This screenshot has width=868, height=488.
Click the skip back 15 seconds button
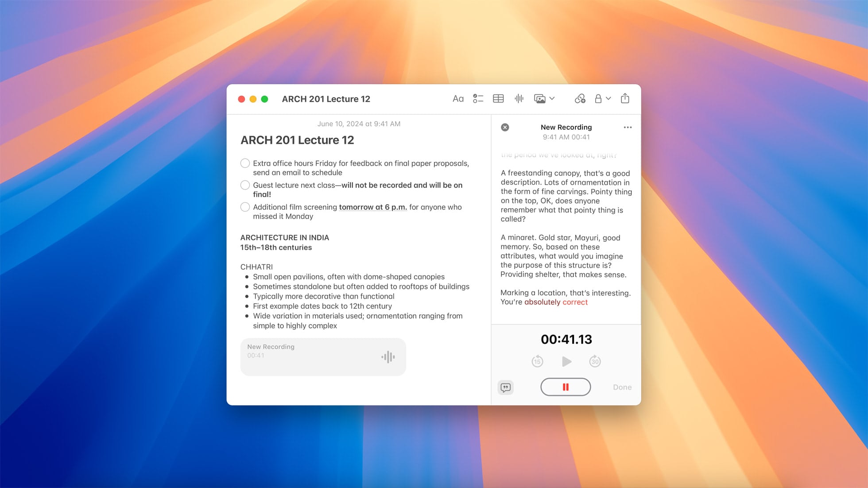click(537, 360)
